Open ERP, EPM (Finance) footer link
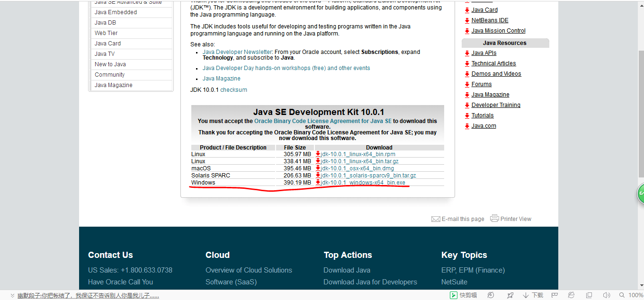644x300 pixels. [473, 270]
